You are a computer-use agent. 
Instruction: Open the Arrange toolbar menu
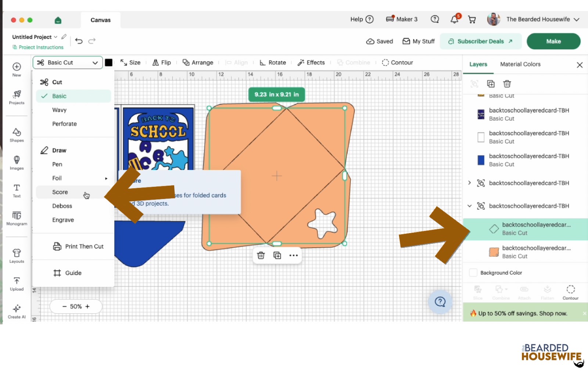click(198, 63)
